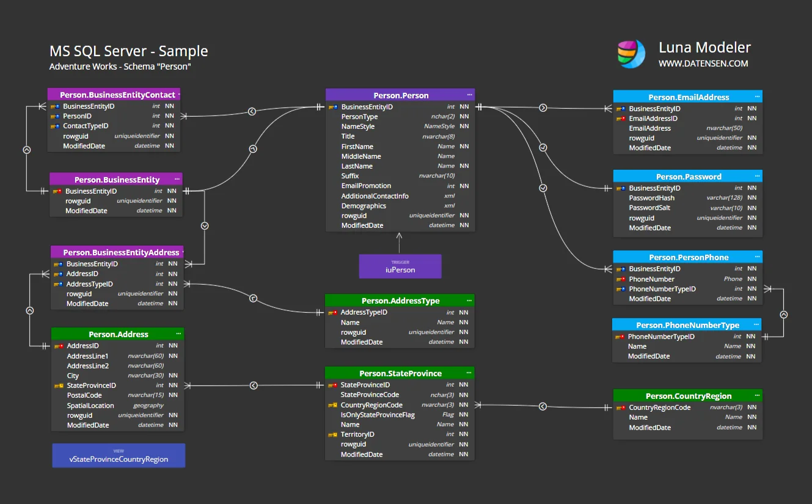
Task: Select the Person.BusinessEntityAddress table header
Action: point(117,252)
